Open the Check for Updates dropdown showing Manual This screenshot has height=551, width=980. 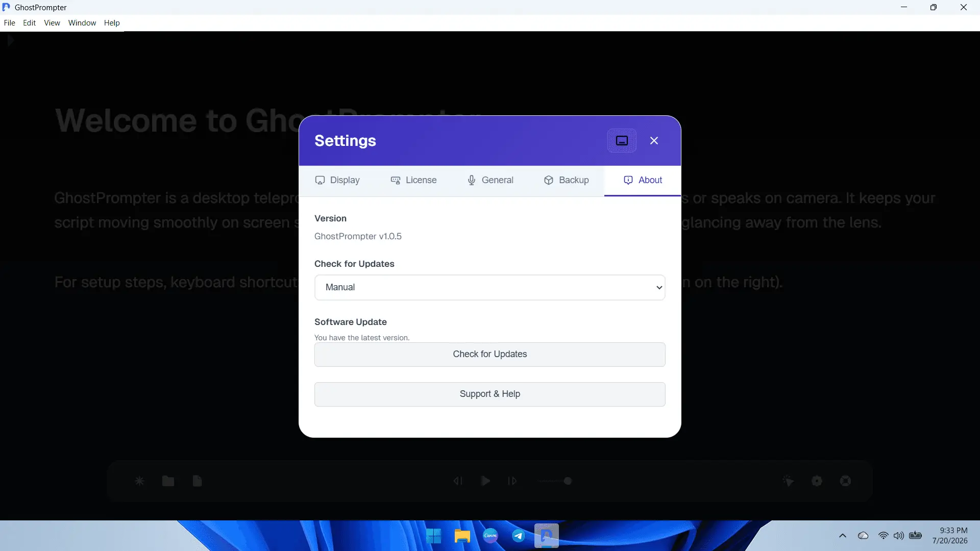489,287
